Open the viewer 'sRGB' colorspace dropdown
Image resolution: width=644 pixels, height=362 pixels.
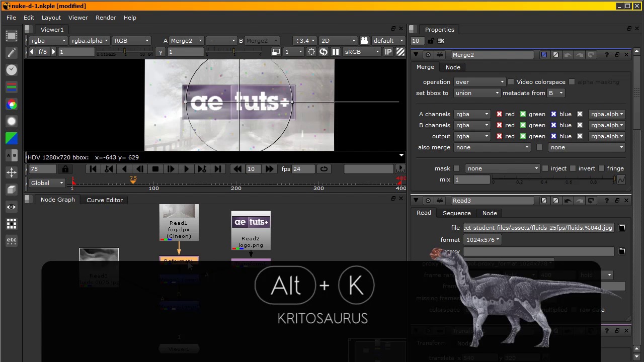click(x=362, y=52)
